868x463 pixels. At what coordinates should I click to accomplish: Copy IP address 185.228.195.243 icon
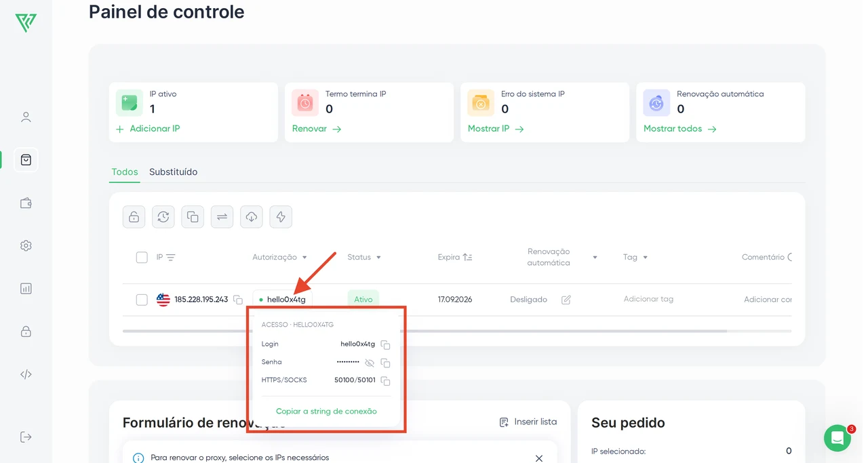[x=238, y=300]
